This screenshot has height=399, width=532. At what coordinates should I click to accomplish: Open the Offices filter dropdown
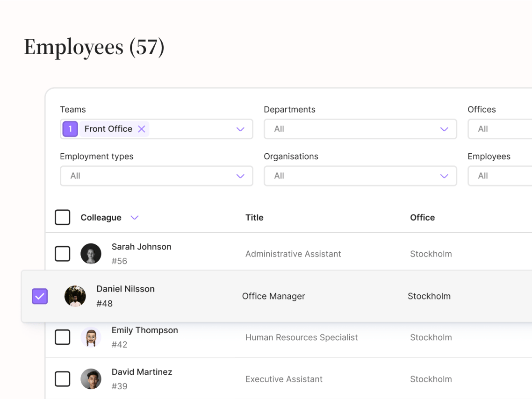click(499, 129)
